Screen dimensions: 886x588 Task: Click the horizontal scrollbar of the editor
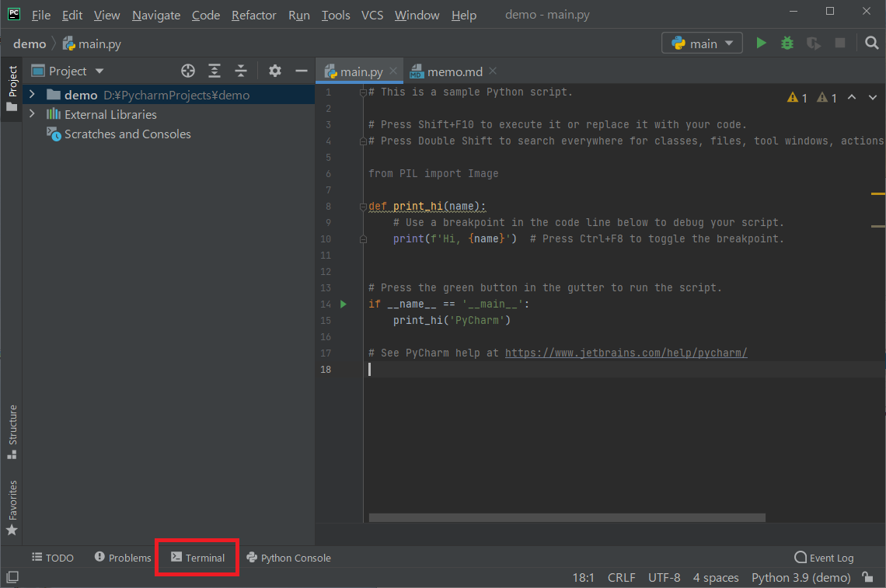click(567, 517)
